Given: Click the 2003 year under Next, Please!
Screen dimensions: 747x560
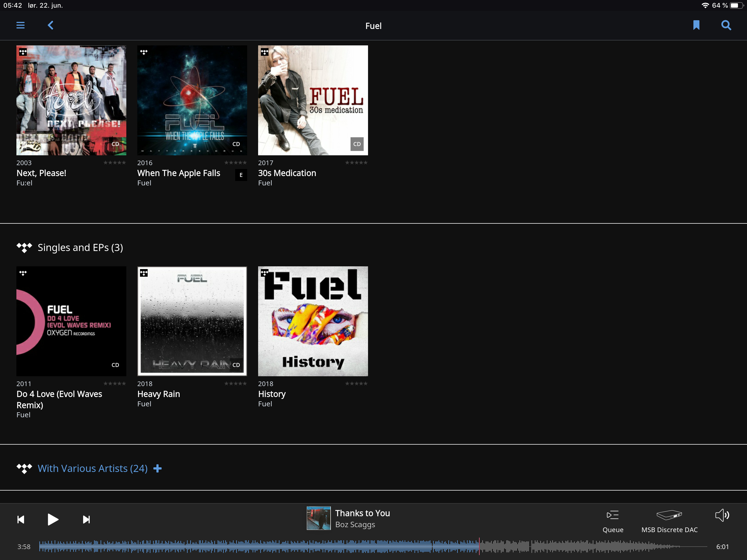Looking at the screenshot, I should click(x=24, y=163).
